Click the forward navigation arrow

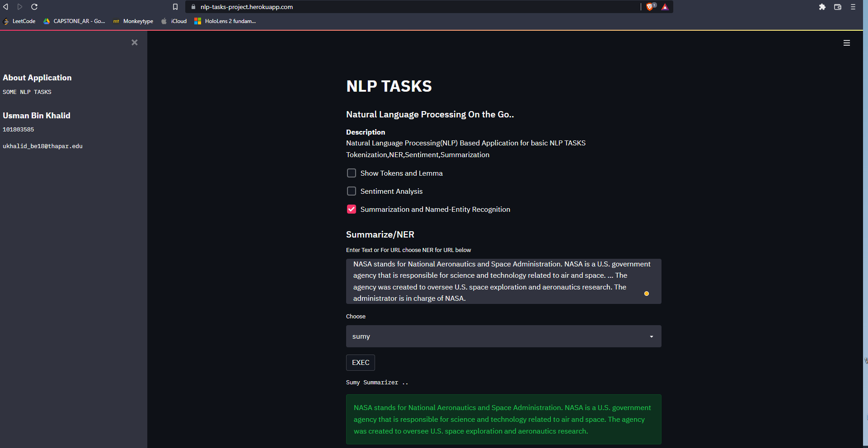pos(20,7)
